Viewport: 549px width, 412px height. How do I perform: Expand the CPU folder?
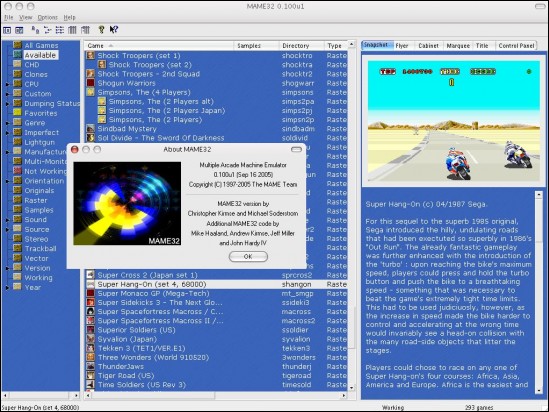click(x=7, y=84)
